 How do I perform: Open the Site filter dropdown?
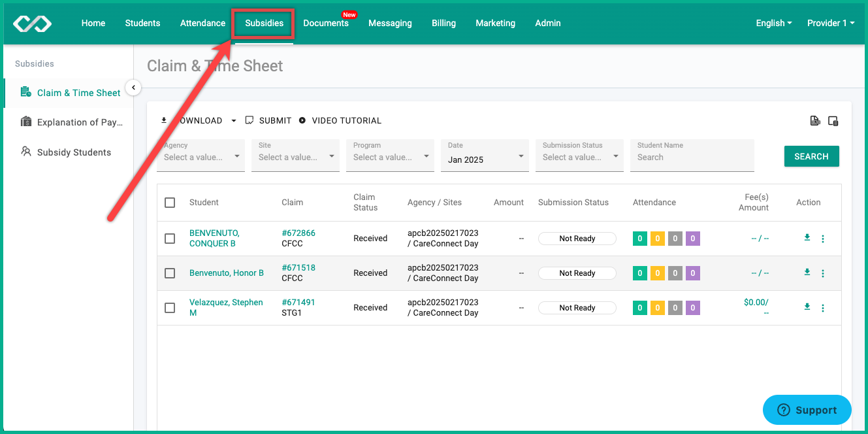(295, 156)
